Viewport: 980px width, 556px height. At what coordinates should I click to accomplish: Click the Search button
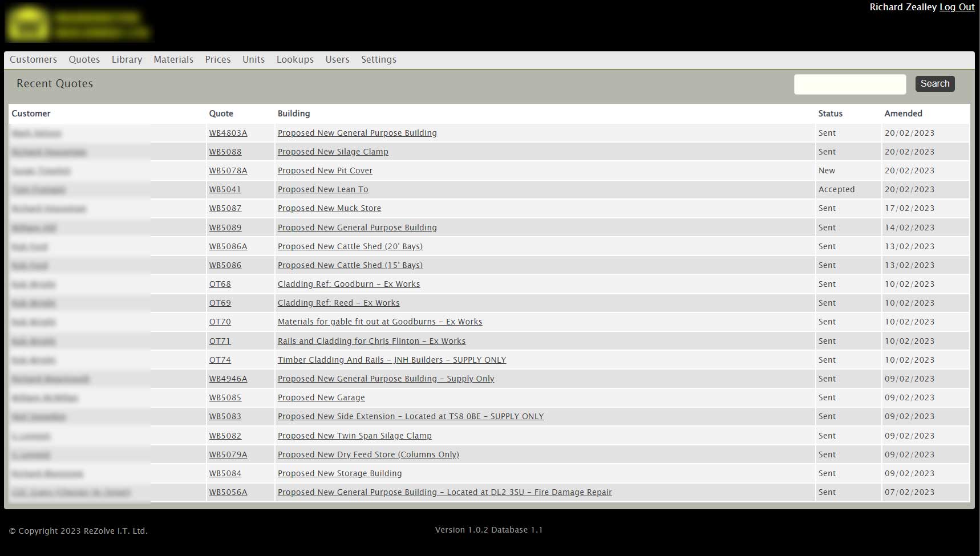point(934,84)
